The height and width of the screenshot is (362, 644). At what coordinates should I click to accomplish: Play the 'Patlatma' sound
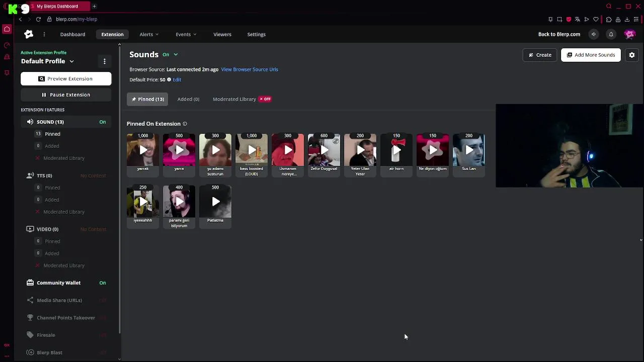(215, 202)
